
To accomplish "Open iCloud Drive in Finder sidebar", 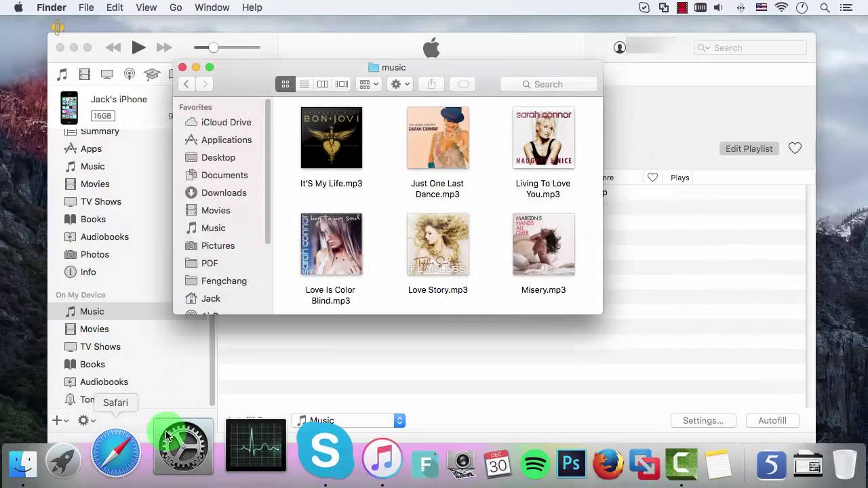I will pos(226,122).
